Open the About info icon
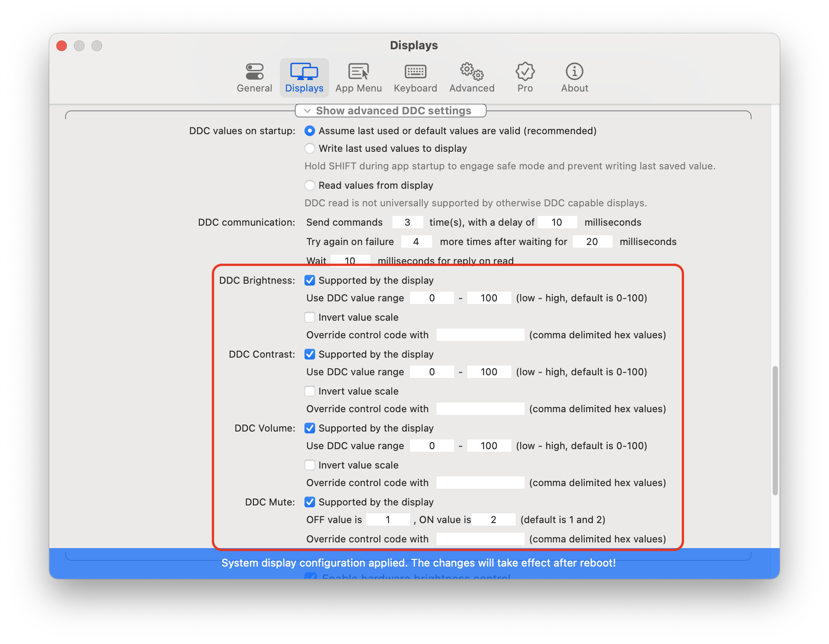829x644 pixels. click(x=574, y=77)
